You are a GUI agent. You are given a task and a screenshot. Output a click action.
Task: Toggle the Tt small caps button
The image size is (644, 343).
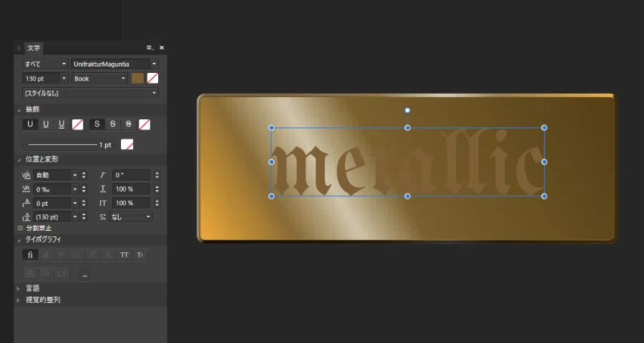[140, 255]
